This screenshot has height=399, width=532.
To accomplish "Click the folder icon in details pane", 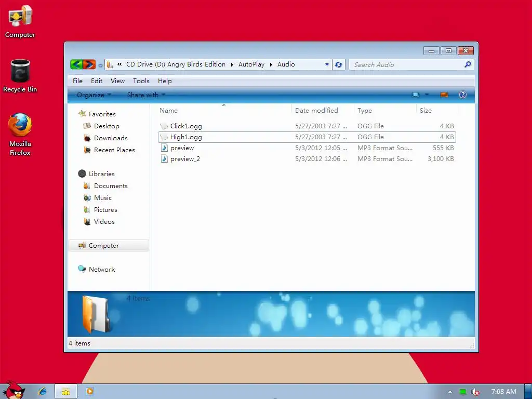I will tap(96, 314).
